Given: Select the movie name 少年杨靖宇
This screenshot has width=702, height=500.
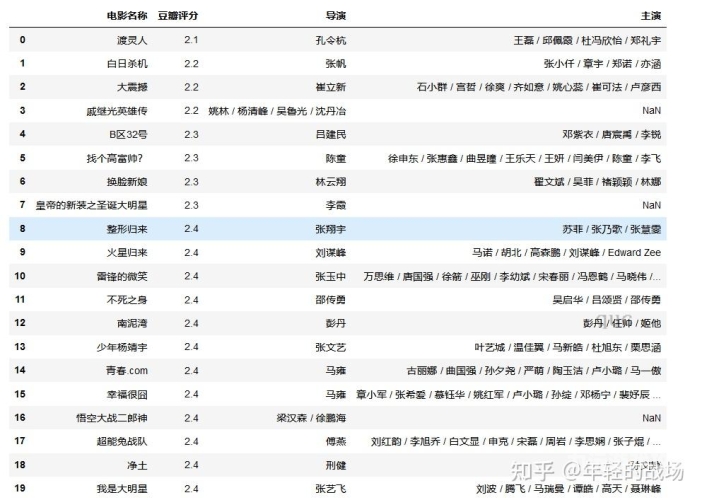Looking at the screenshot, I should coord(122,347).
